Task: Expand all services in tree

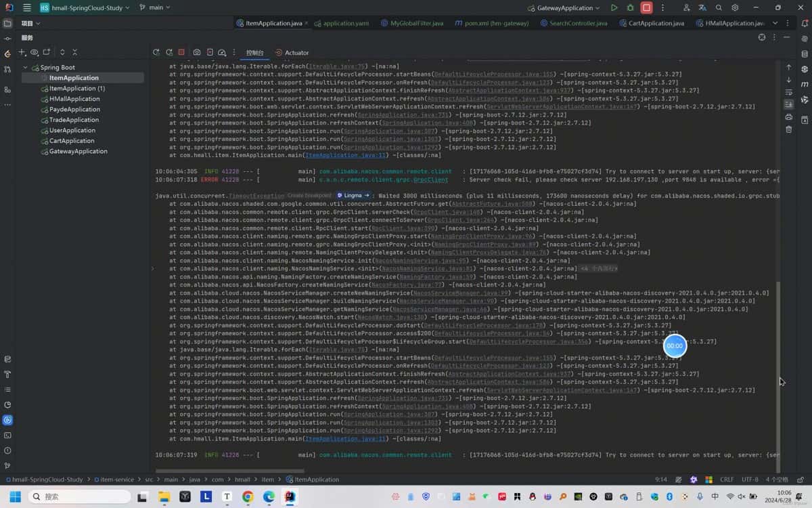Action: tap(62, 52)
